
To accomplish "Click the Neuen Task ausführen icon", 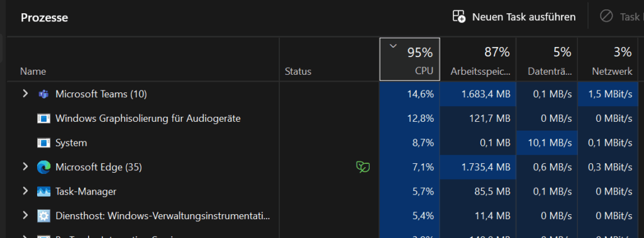I will point(458,16).
